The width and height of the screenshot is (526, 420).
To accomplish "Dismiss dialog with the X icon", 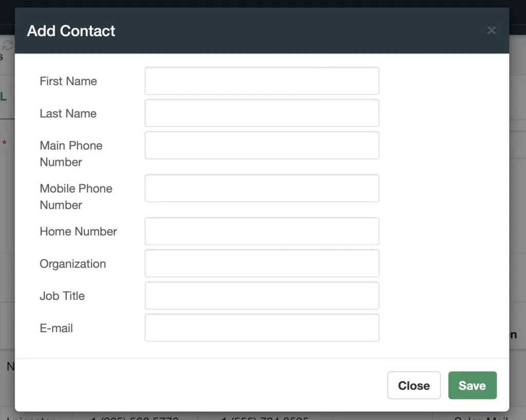I will point(492,30).
